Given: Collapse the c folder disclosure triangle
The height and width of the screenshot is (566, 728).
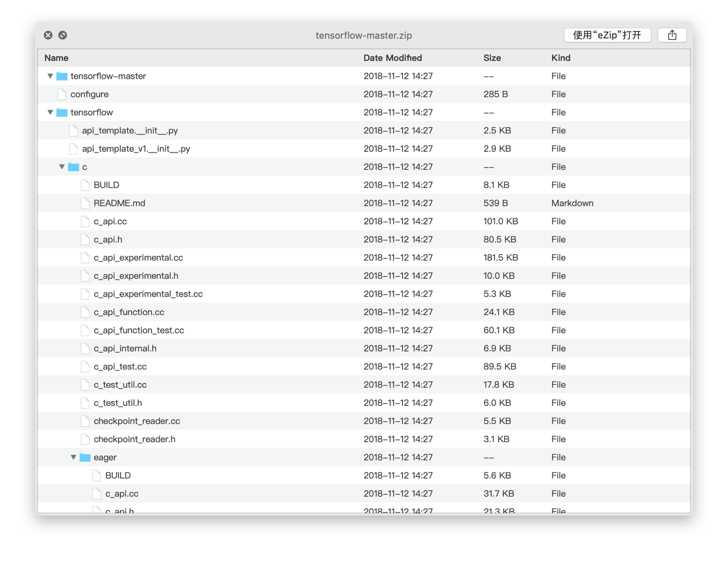Looking at the screenshot, I should [62, 167].
